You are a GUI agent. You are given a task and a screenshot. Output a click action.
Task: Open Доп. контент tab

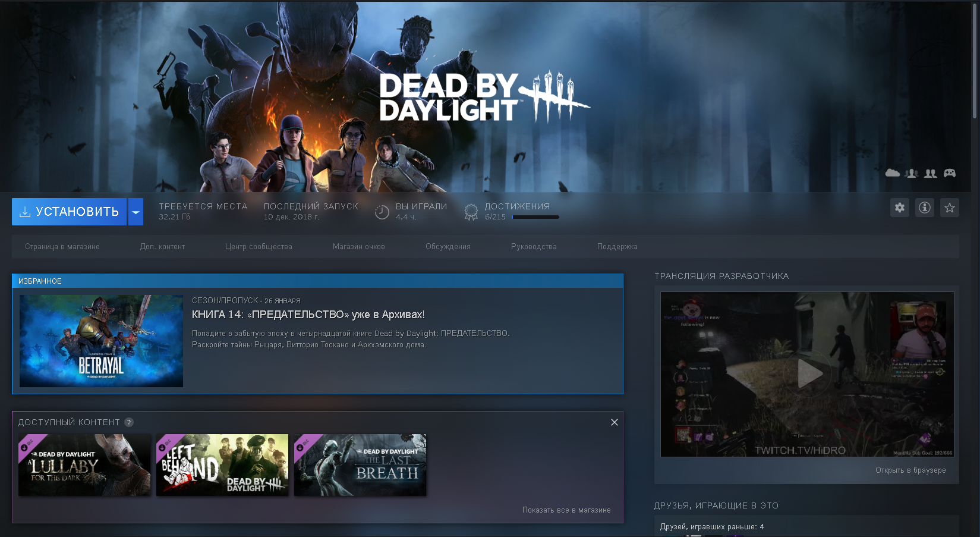click(162, 247)
